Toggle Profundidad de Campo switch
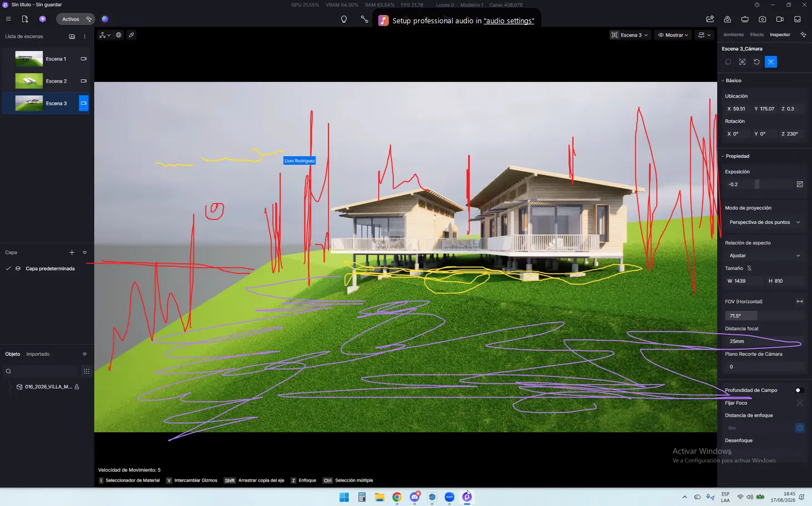 pos(799,390)
